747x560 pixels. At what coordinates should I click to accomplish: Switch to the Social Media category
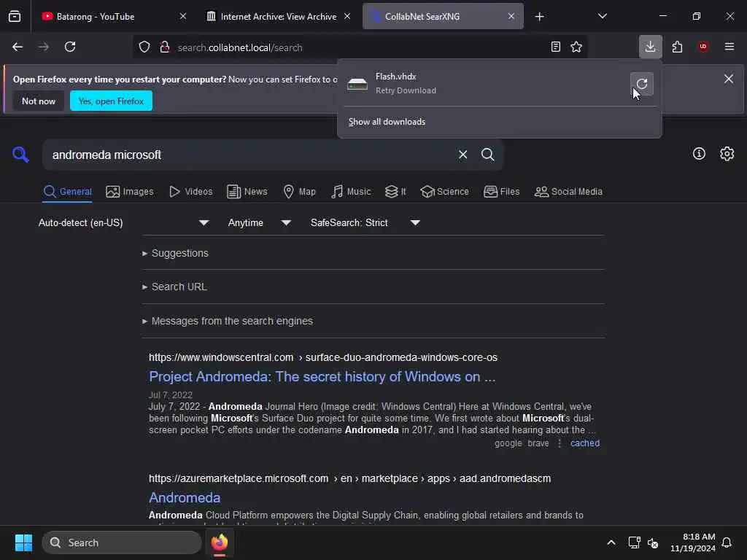568,192
